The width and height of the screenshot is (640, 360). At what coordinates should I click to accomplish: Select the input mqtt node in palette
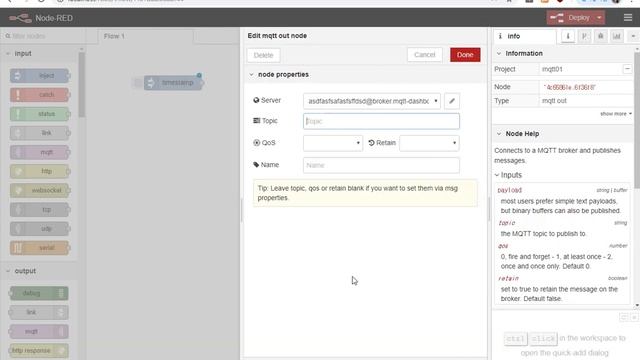pyautogui.click(x=40, y=152)
